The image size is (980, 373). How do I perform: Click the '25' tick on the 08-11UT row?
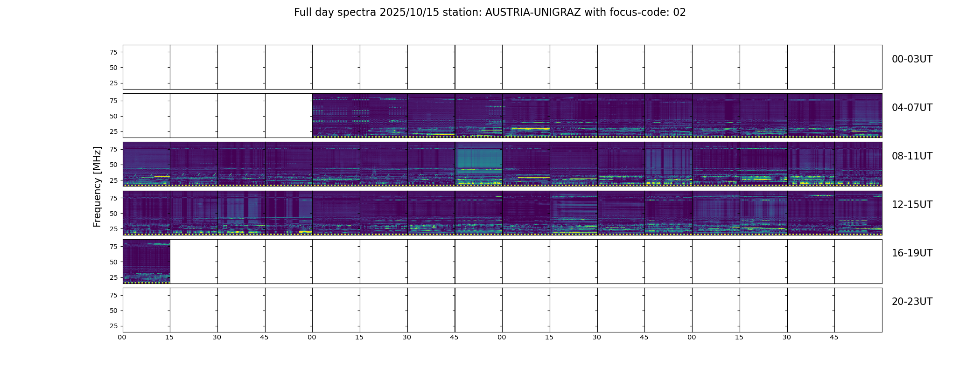click(113, 180)
